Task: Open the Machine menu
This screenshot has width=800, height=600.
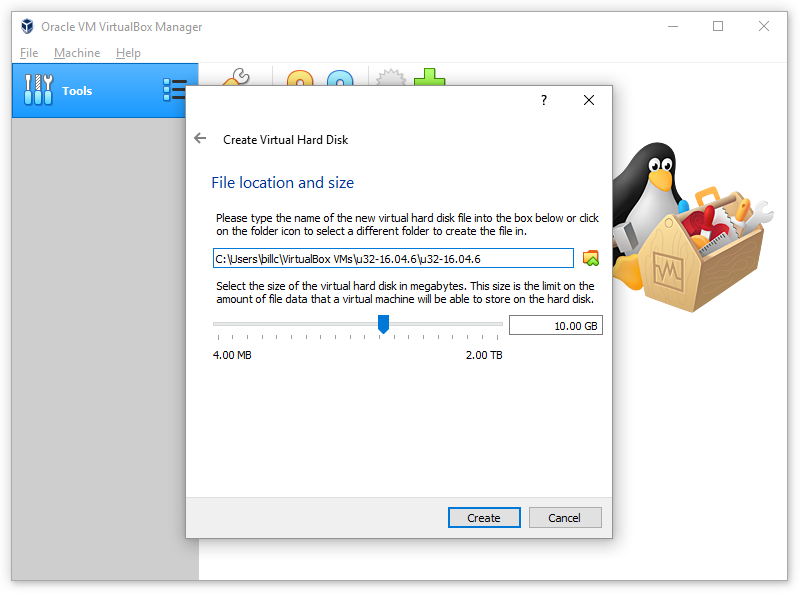Action: 77,53
